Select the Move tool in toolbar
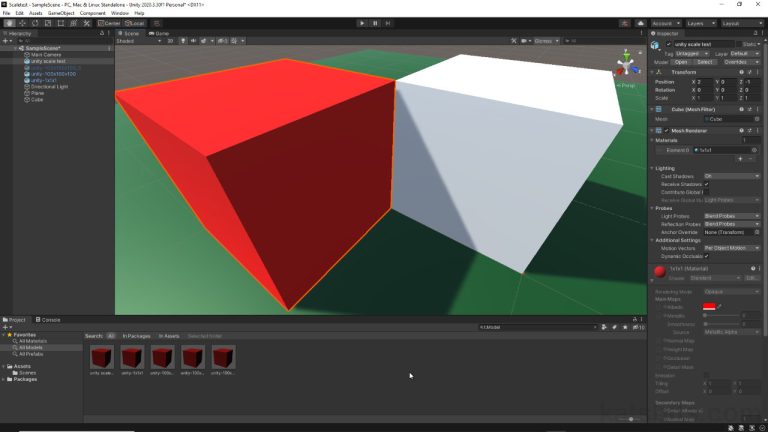The image size is (768, 432). coord(21,23)
